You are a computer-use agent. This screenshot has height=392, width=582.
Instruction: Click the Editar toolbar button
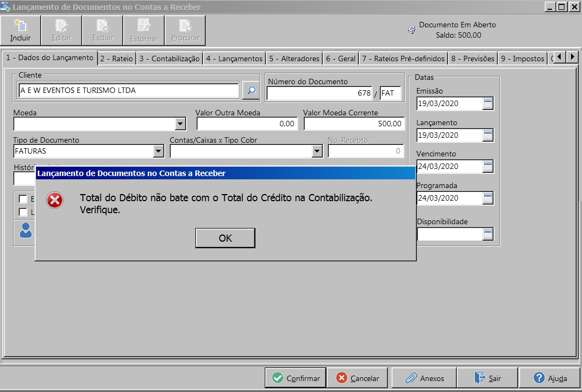point(62,31)
